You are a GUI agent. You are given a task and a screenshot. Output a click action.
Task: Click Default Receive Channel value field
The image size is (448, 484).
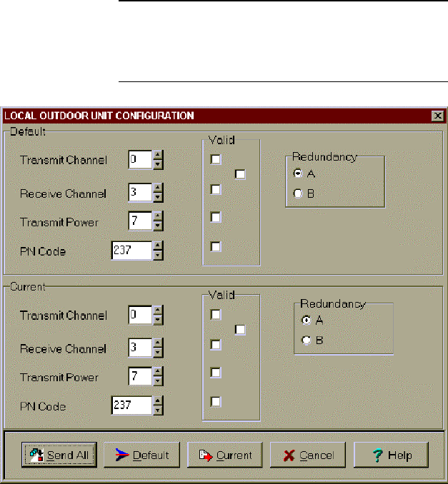141,192
